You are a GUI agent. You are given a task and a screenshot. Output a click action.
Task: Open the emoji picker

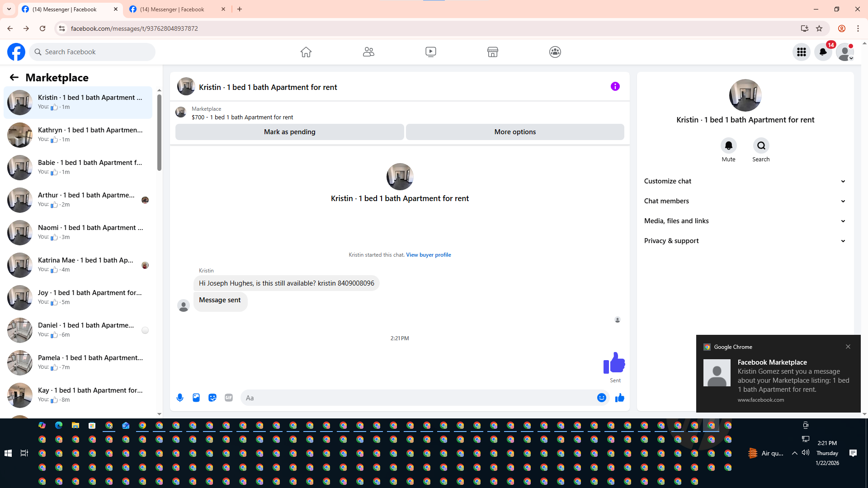click(x=602, y=398)
